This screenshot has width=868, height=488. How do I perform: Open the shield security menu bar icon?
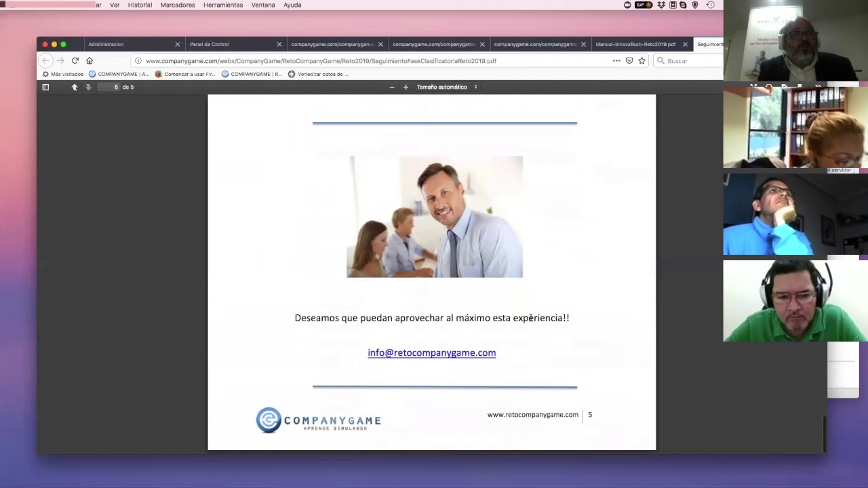click(695, 5)
